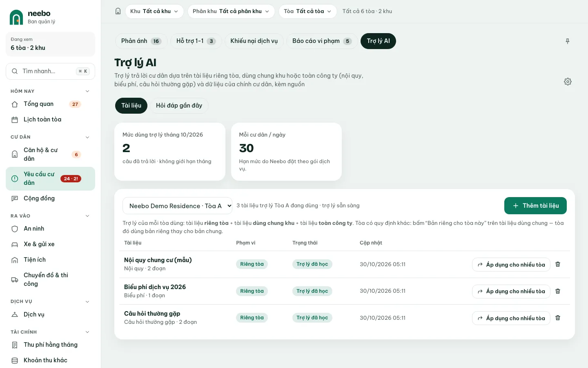Show the Hỏi đáp gần đây sub-tab
This screenshot has width=588, height=368.
(x=179, y=105)
